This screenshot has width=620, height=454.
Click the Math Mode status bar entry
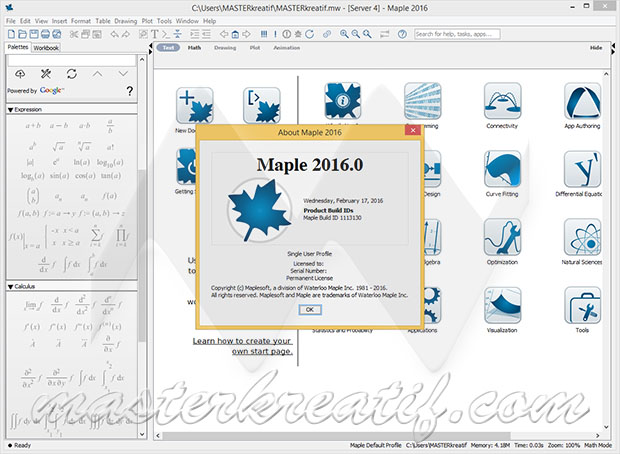598,445
